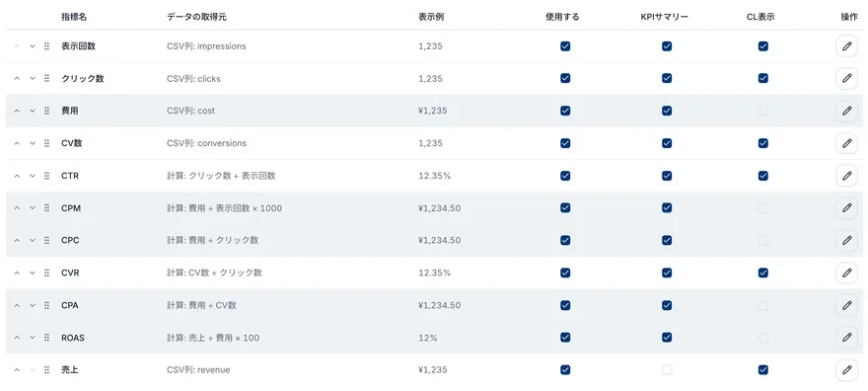Viewport: 868px width, 391px height.
Task: Click the 指標名 column header
Action: (74, 17)
